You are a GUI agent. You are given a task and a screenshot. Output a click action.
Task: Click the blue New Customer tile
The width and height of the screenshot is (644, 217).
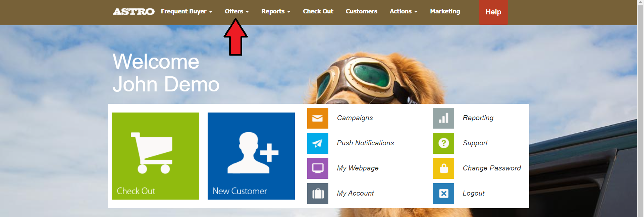point(251,156)
